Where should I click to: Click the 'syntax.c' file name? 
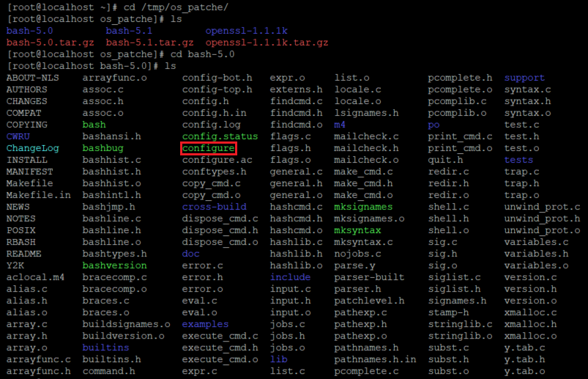tap(528, 89)
